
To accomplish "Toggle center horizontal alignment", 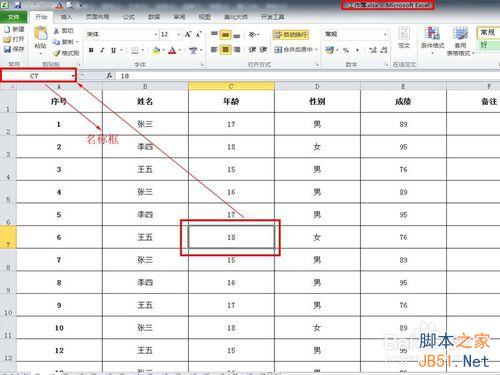I will pyautogui.click(x=226, y=50).
